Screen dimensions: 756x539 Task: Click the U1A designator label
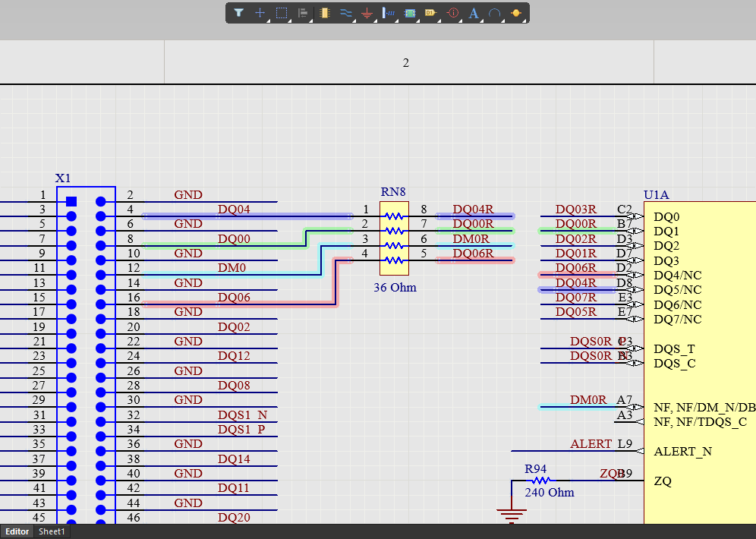[656, 195]
